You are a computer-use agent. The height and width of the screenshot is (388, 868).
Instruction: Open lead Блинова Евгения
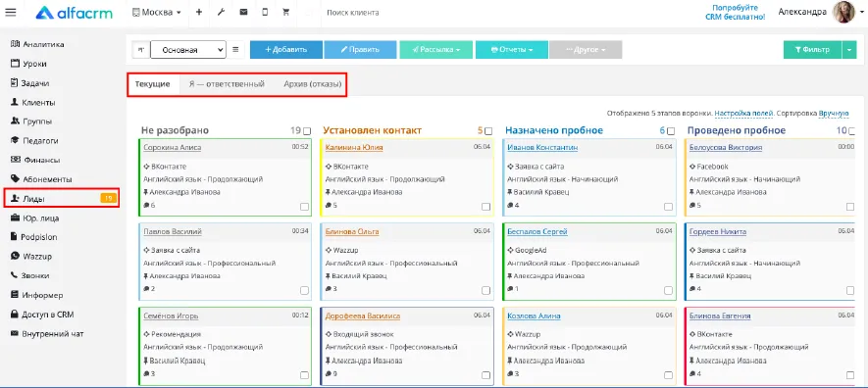[x=720, y=316]
